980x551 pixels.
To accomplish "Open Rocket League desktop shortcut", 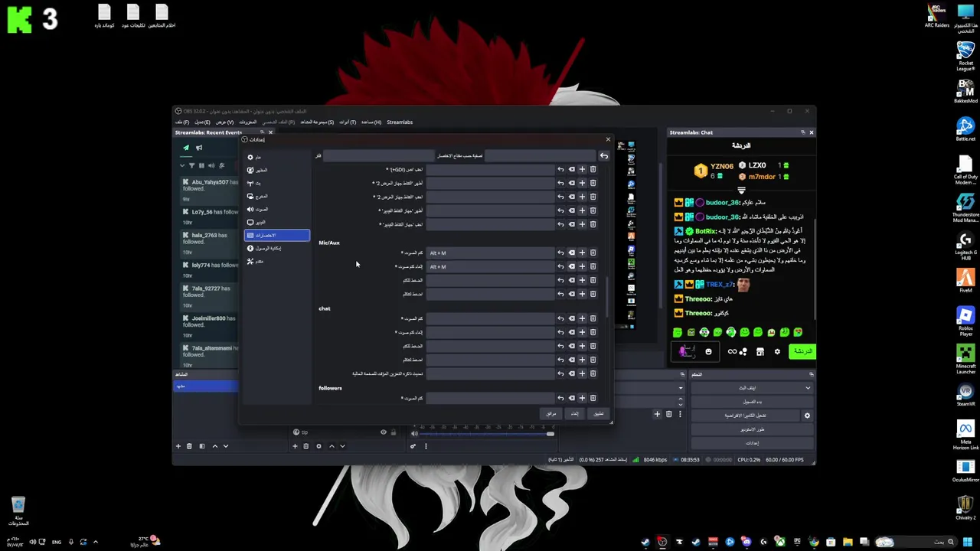I will pos(965,56).
